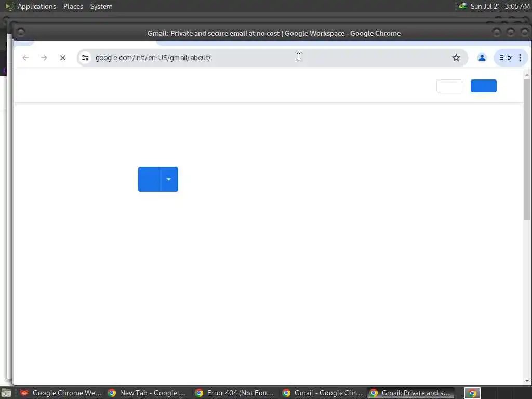
Task: Click the clock showing Sun Jul 21
Action: point(500,6)
